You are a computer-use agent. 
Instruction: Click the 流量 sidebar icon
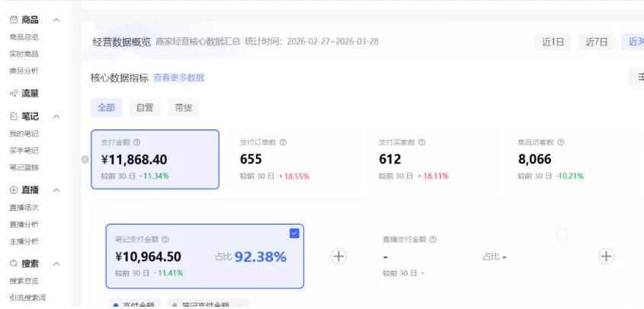tap(14, 94)
